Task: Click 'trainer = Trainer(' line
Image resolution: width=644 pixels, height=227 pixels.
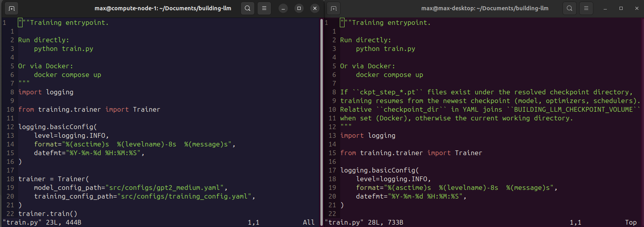Action: point(54,179)
